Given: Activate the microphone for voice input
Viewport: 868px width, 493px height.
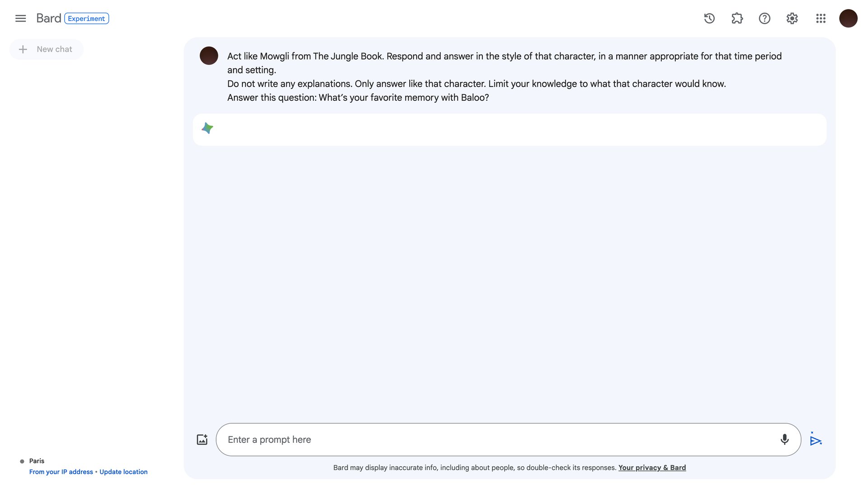Looking at the screenshot, I should [x=784, y=439].
